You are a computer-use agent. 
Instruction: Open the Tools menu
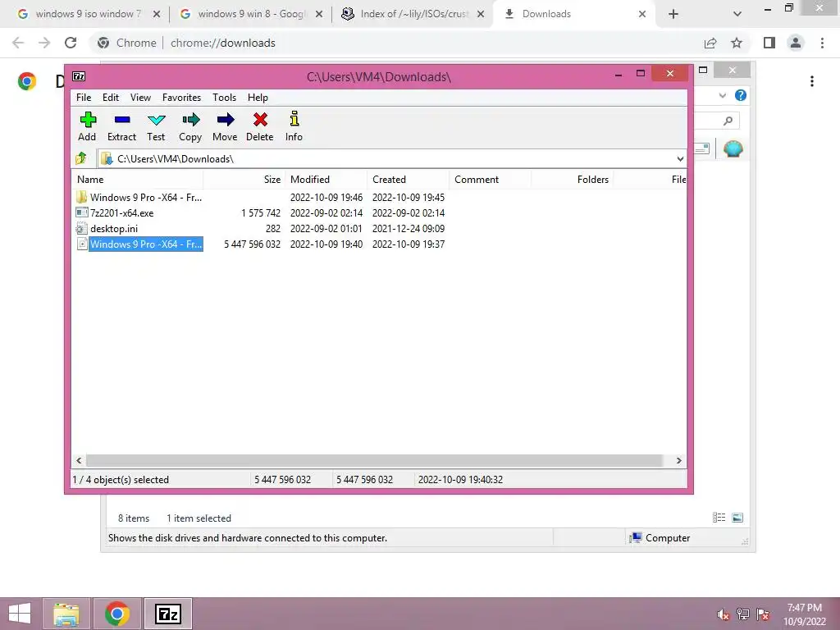(x=224, y=97)
